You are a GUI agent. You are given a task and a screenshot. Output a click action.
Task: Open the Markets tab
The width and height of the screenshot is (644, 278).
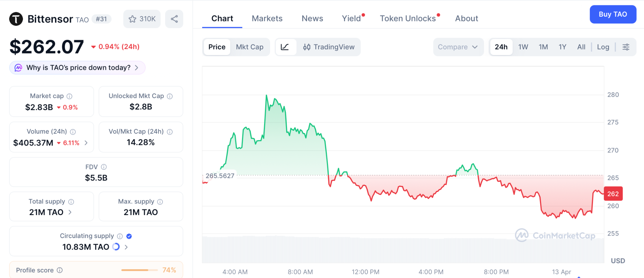(267, 19)
